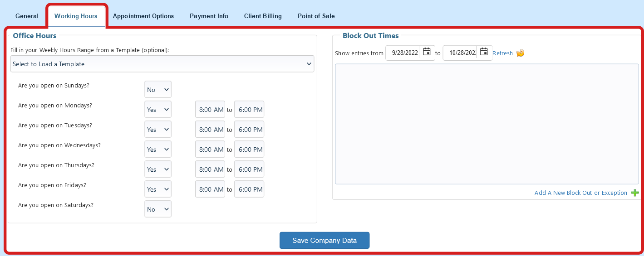Click the Refresh link
The height and width of the screenshot is (256, 644).
502,53
